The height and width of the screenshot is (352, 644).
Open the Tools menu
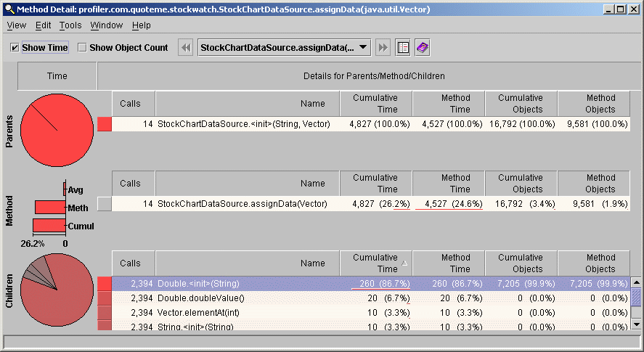pos(70,25)
